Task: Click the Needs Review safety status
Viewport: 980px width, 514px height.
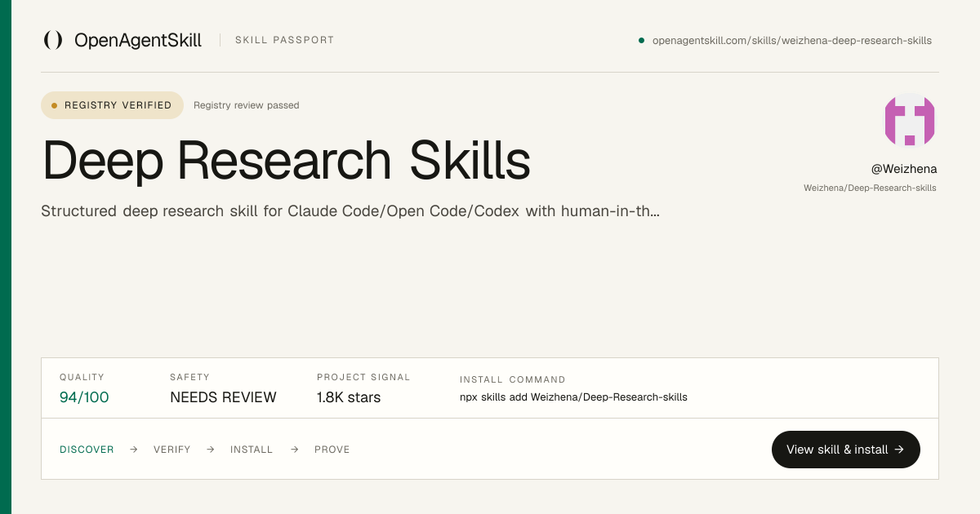Action: click(x=223, y=397)
